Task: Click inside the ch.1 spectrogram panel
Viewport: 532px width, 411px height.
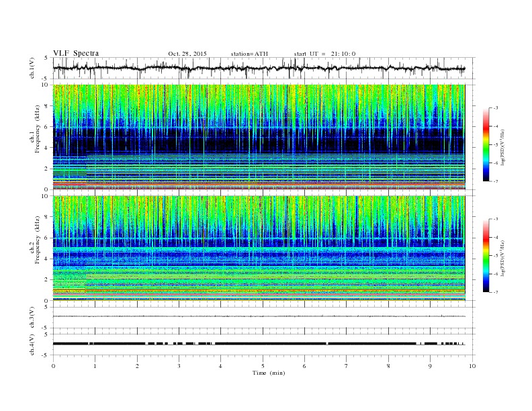Action: pyautogui.click(x=259, y=137)
